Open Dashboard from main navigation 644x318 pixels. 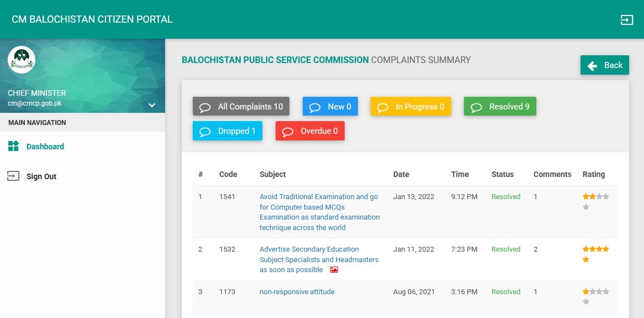click(x=45, y=147)
